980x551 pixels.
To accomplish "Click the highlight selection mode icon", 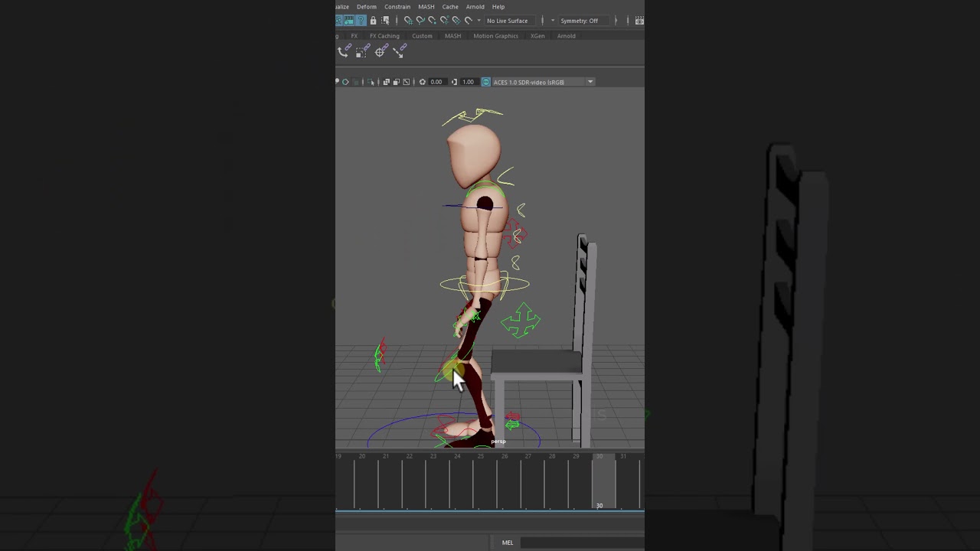I will coord(386,21).
